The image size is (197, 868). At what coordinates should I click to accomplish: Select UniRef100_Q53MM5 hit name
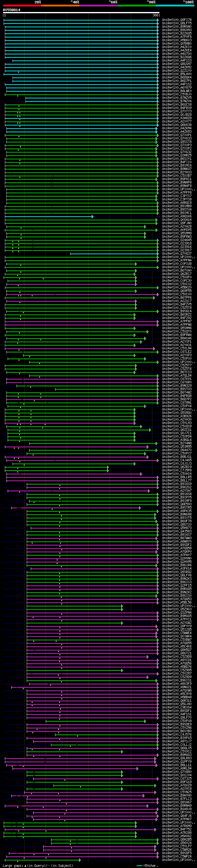tap(177, 446)
